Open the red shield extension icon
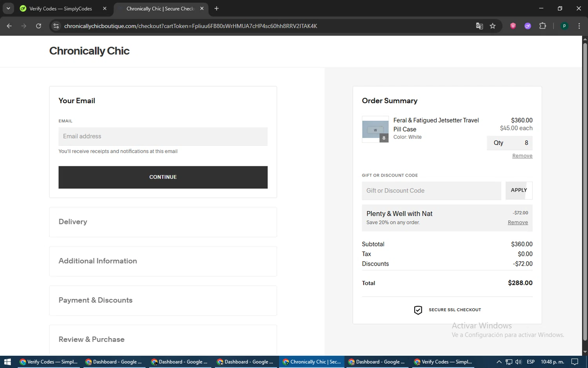588x368 pixels. click(x=513, y=26)
